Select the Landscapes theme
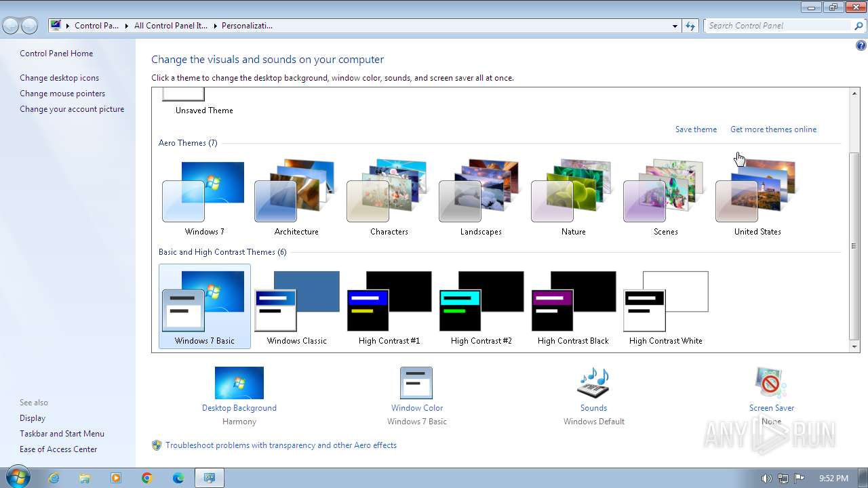 click(481, 198)
